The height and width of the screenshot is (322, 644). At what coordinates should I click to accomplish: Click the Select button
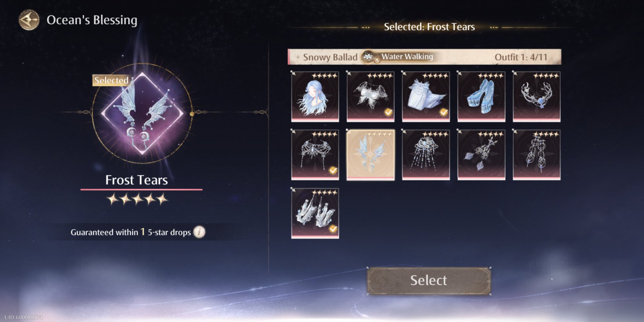[x=429, y=280]
